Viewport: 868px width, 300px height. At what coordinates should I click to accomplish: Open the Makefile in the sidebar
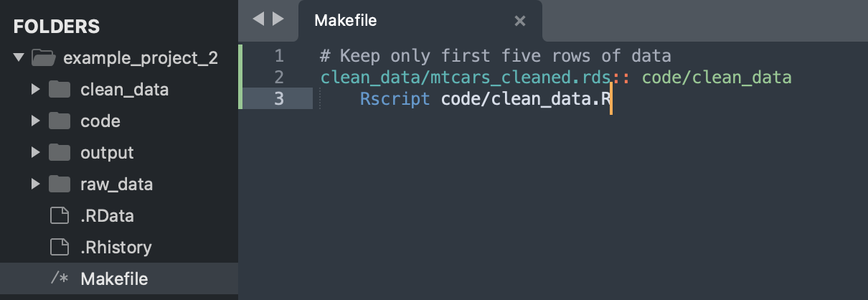pyautogui.click(x=114, y=278)
